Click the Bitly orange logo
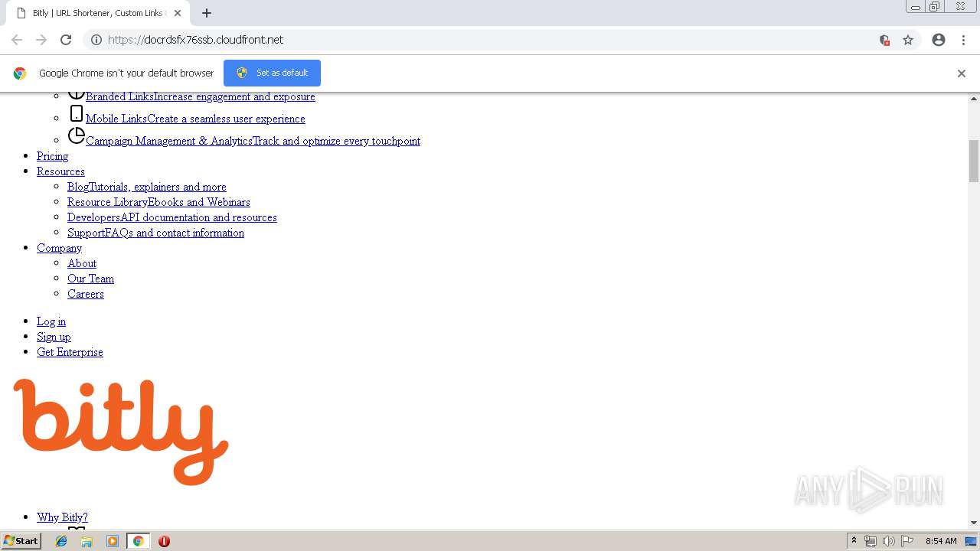 121,432
